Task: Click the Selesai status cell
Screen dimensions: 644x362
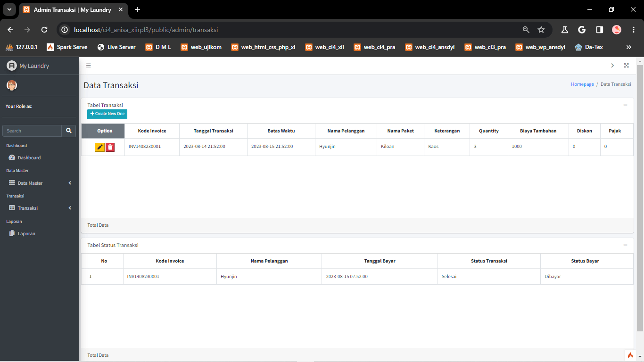Action: (x=489, y=277)
